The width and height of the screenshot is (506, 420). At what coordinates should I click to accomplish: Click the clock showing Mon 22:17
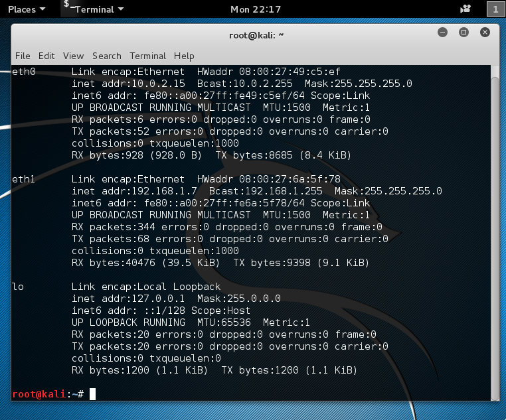256,9
